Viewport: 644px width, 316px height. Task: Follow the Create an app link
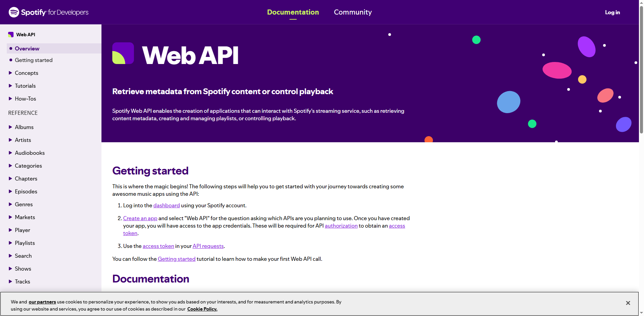click(140, 218)
